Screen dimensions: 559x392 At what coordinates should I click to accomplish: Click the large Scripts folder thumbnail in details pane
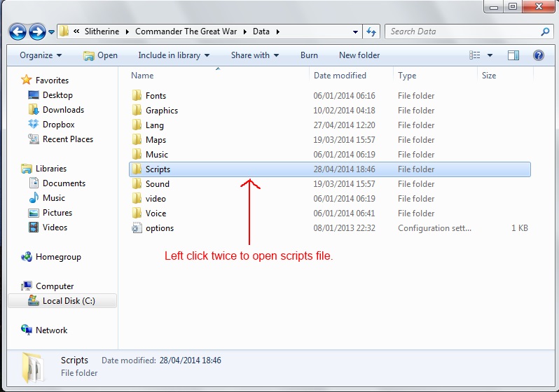[x=33, y=367]
